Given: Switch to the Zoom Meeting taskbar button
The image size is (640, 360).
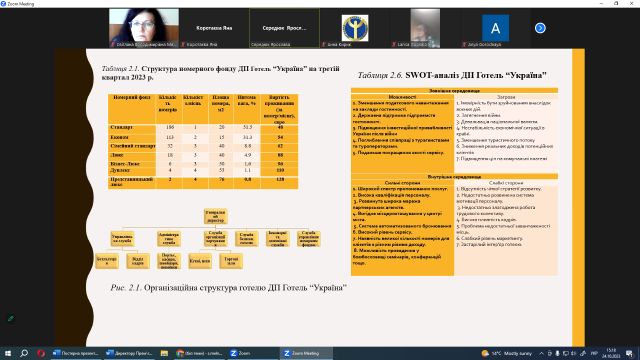Looking at the screenshot, I should pyautogui.click(x=306, y=353).
